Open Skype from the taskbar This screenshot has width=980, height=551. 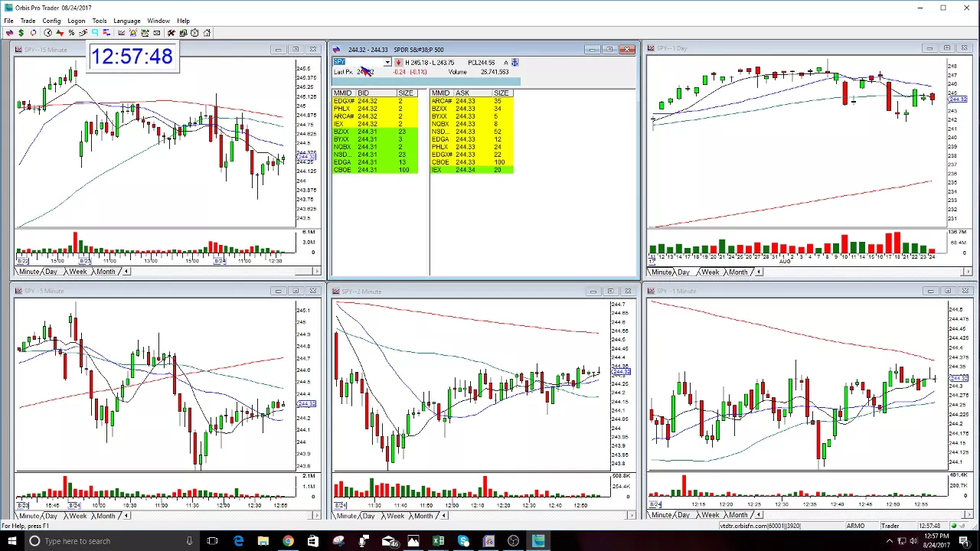463,541
